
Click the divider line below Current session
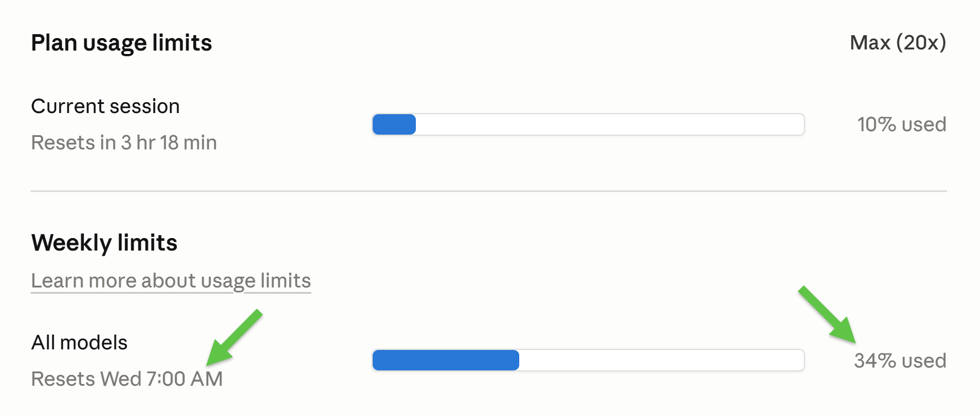coord(489,191)
